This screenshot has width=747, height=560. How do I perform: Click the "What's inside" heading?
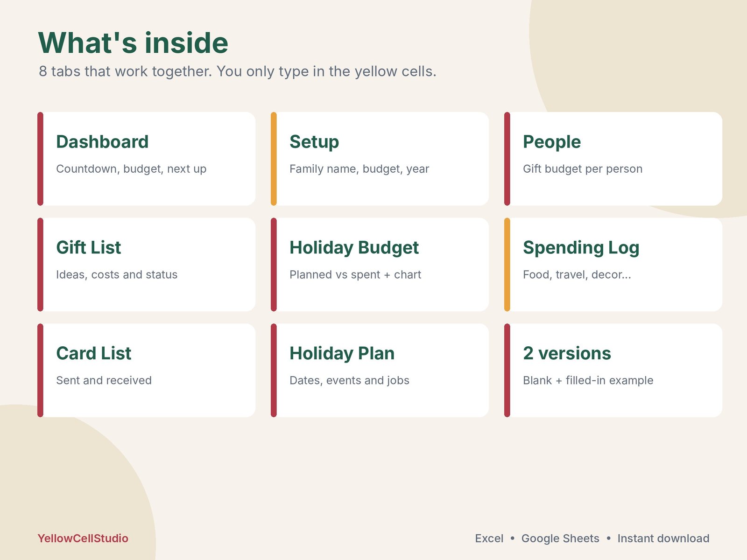pos(133,43)
